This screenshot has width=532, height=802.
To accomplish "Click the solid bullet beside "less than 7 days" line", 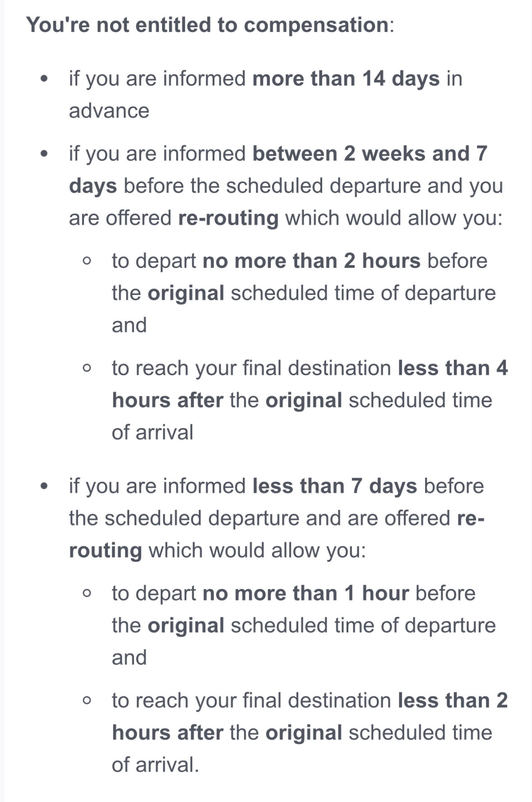I will pyautogui.click(x=44, y=487).
